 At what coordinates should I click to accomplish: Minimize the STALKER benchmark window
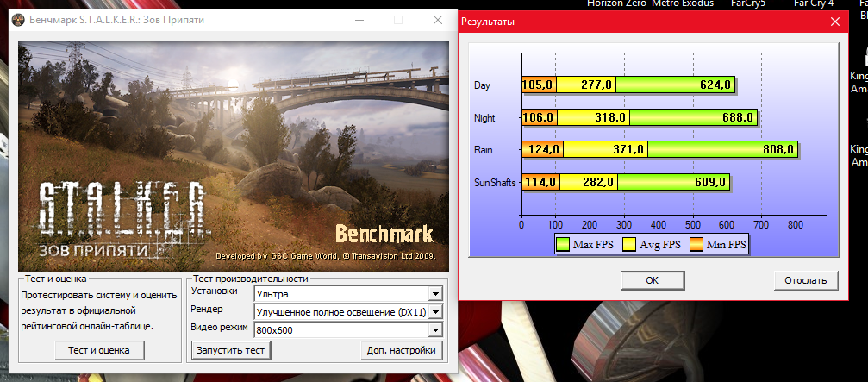click(359, 21)
